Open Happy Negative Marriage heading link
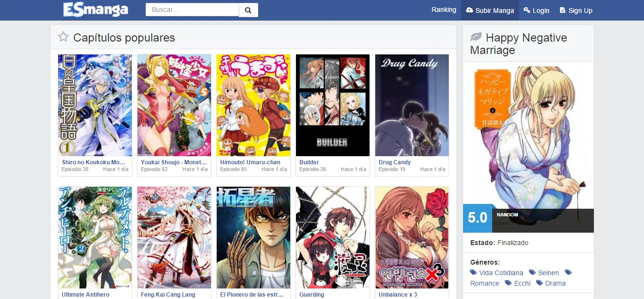The height and width of the screenshot is (299, 644). (x=518, y=44)
